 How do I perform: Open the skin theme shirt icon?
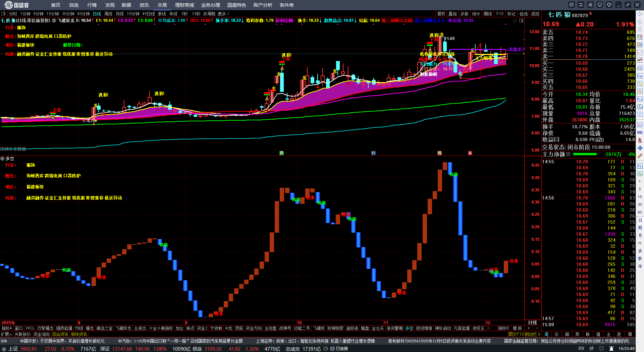pyautogui.click(x=609, y=5)
